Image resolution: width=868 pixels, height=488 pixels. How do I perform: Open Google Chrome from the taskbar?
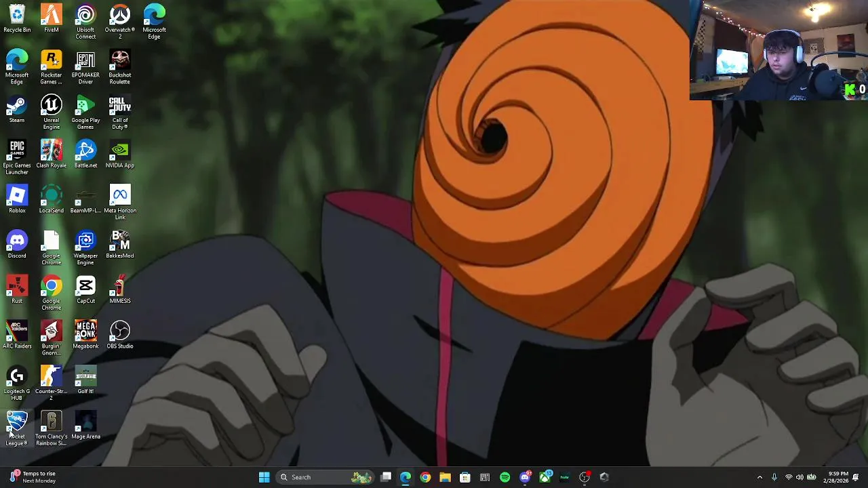point(425,477)
